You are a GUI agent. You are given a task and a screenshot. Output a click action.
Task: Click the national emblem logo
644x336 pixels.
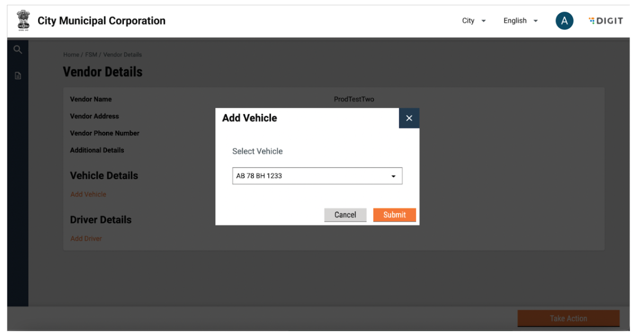[23, 21]
